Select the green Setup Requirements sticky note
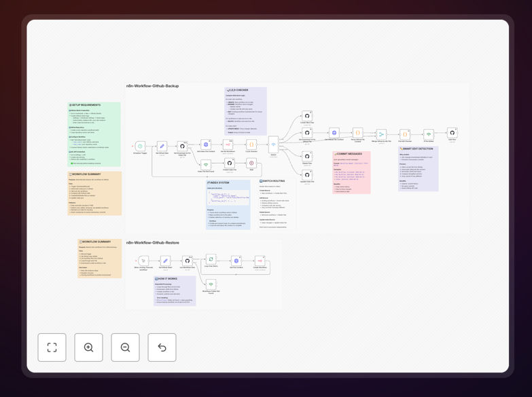The image size is (532, 397). 94,134
